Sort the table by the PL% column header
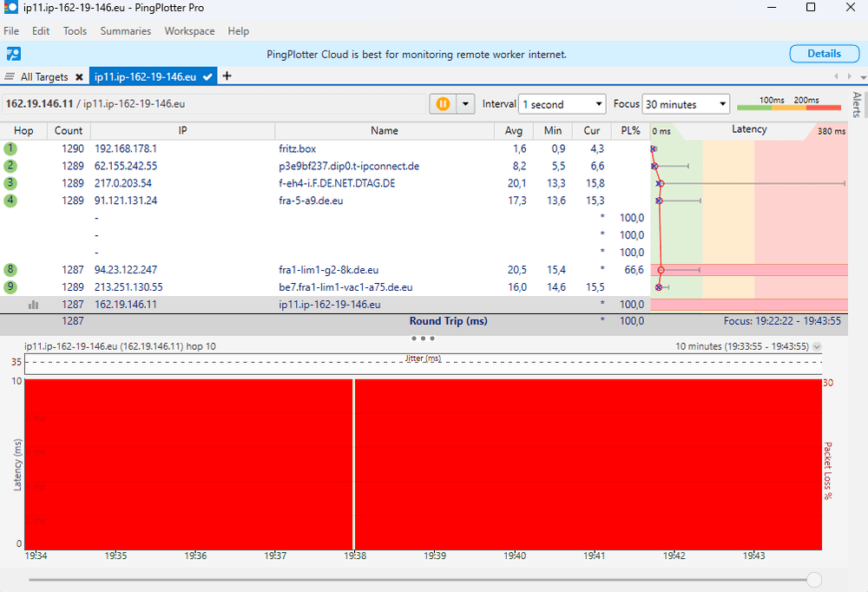Viewport: 868px width, 592px height. pos(630,130)
